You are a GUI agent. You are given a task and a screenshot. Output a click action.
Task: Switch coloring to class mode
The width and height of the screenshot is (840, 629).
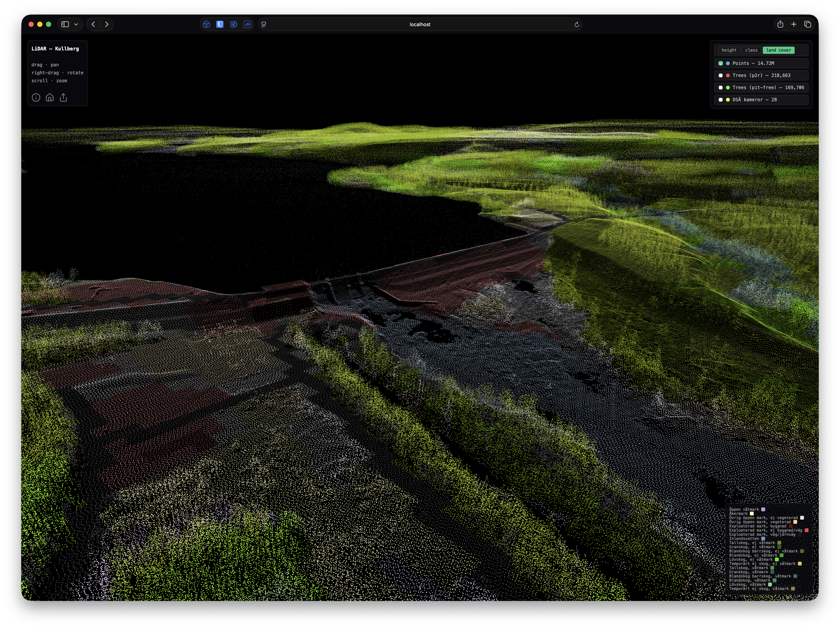coord(751,50)
